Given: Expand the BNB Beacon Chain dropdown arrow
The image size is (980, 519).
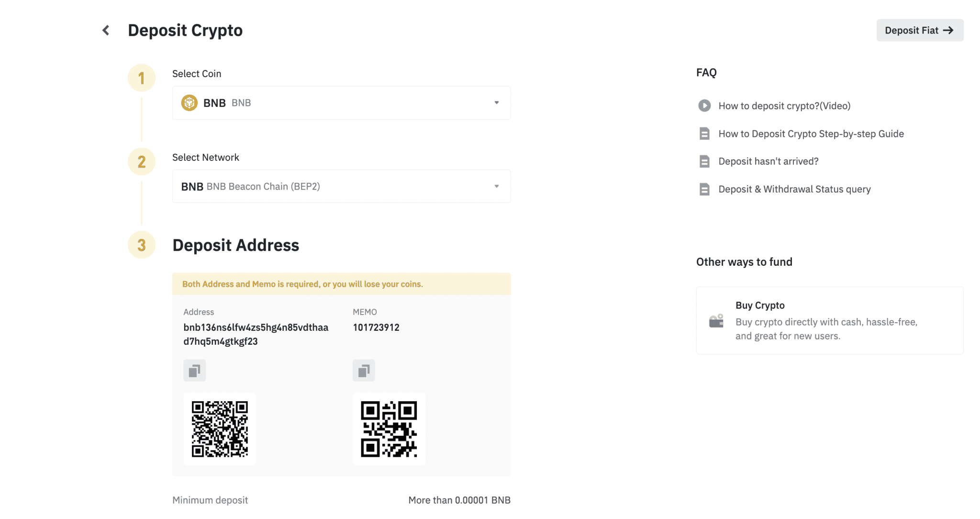Looking at the screenshot, I should pos(496,186).
